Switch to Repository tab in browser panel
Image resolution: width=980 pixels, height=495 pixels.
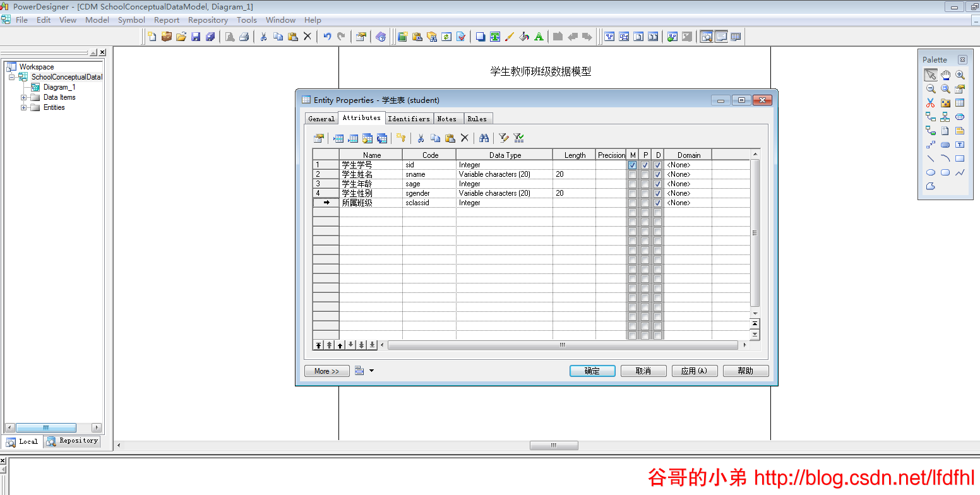coord(72,441)
